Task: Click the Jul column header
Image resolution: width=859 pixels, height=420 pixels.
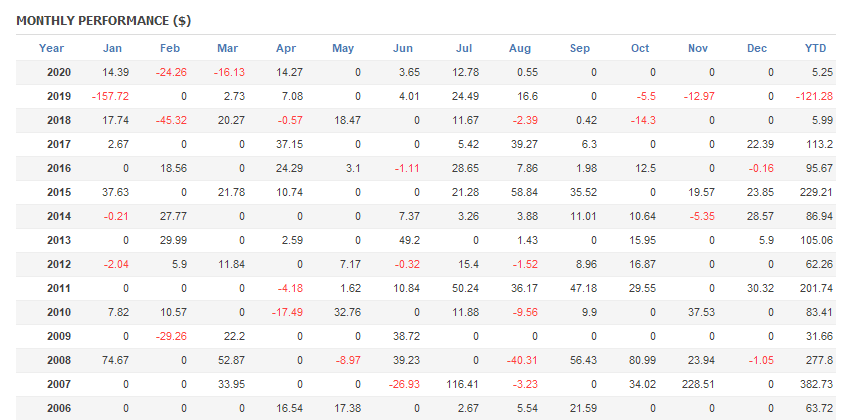Action: 464,48
